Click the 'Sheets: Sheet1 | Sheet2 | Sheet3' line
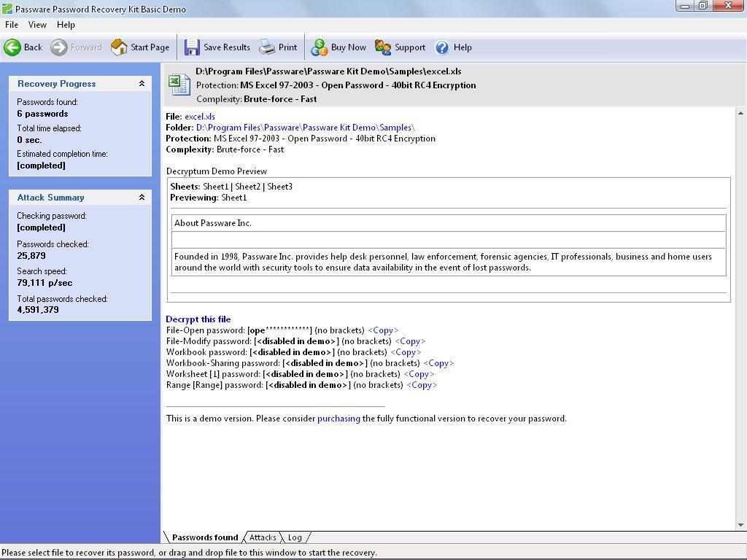The image size is (747, 560). coord(231,186)
